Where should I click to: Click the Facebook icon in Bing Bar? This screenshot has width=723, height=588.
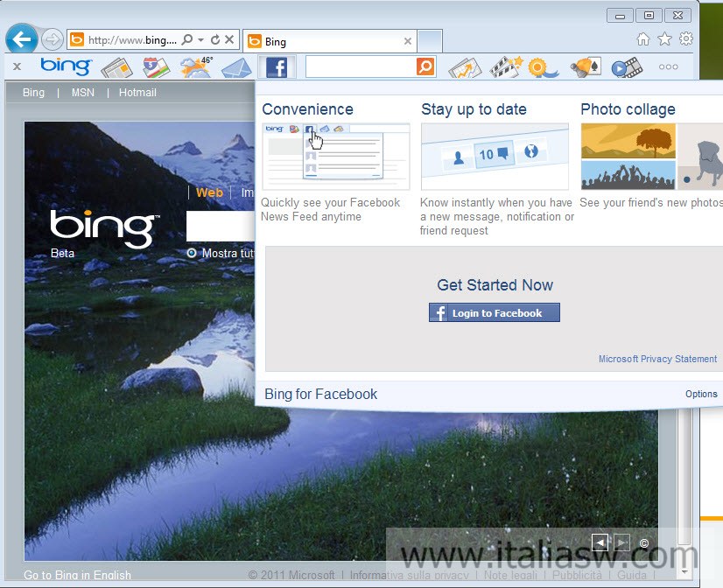point(277,67)
